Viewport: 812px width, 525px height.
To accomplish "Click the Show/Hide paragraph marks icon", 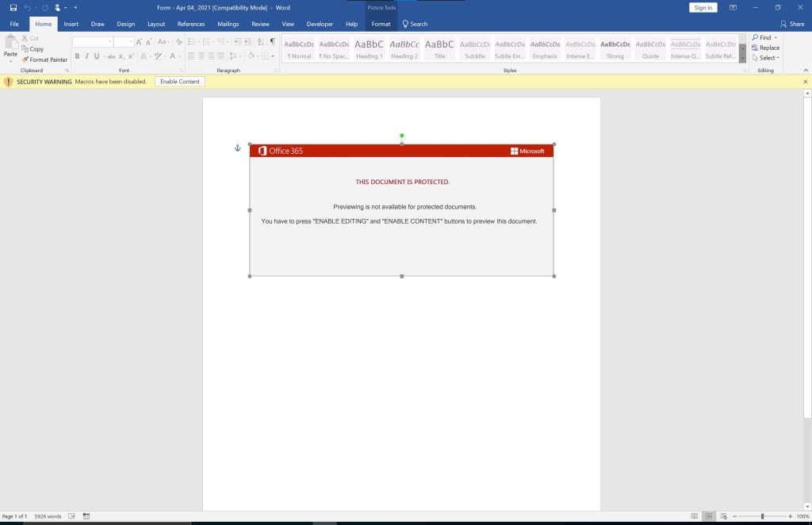I will click(x=272, y=41).
